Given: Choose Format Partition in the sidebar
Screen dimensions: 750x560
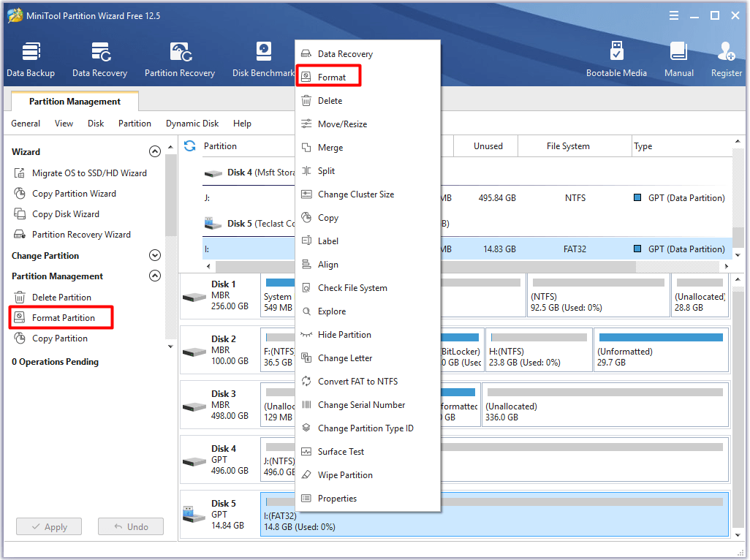Looking at the screenshot, I should click(61, 317).
